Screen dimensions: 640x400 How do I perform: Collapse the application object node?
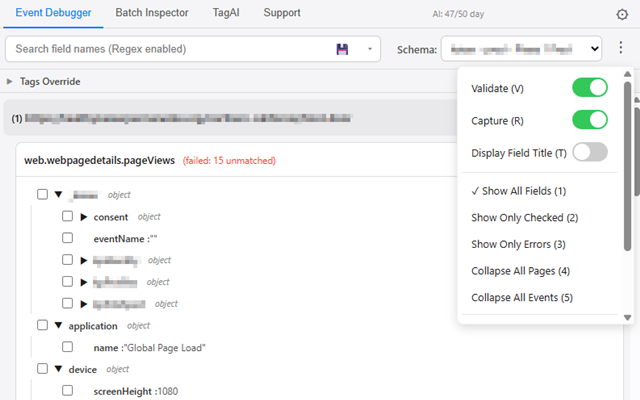point(58,325)
